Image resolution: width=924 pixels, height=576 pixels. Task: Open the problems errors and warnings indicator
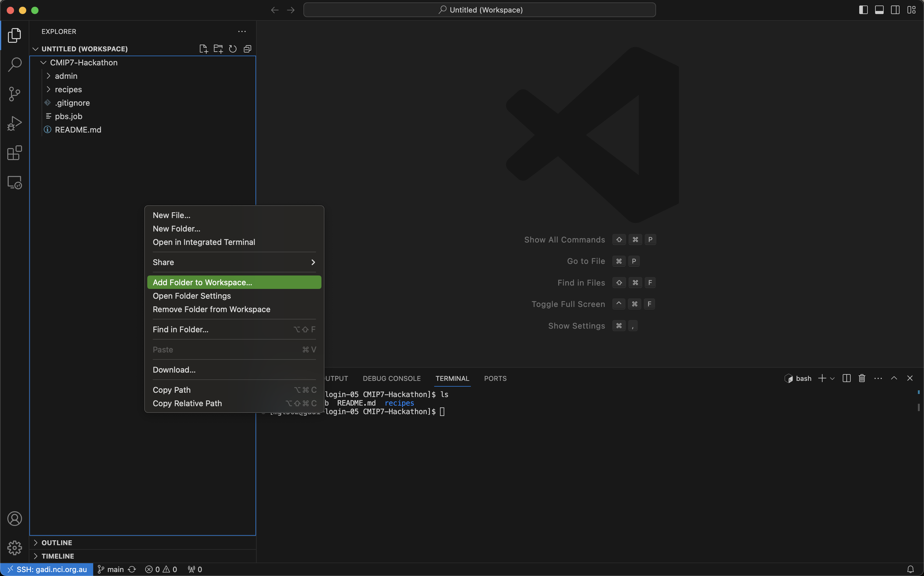[x=161, y=569]
